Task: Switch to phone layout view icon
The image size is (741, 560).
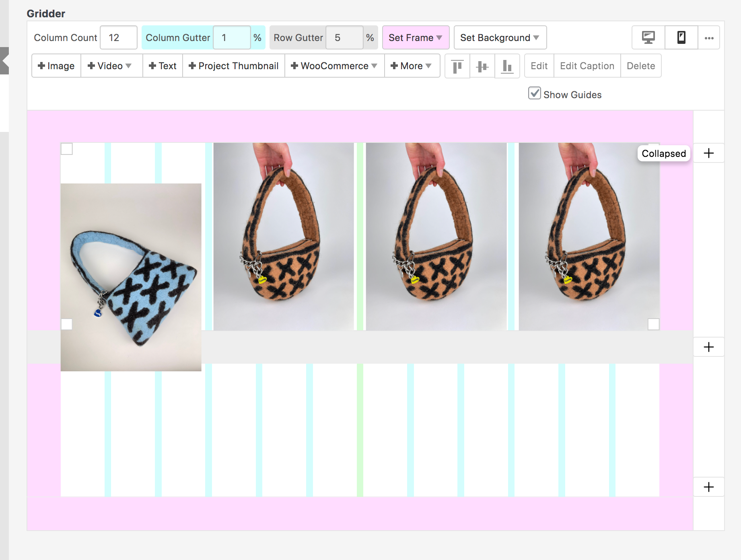Action: click(x=681, y=38)
